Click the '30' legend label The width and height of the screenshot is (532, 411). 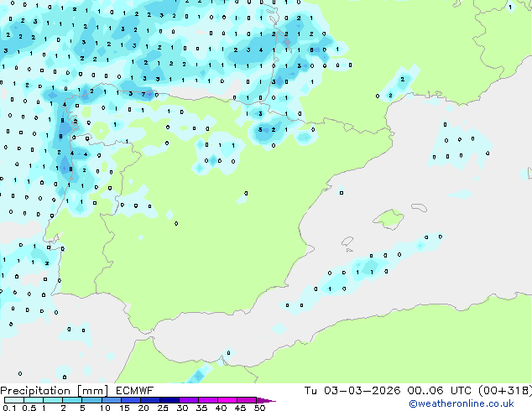click(182, 408)
